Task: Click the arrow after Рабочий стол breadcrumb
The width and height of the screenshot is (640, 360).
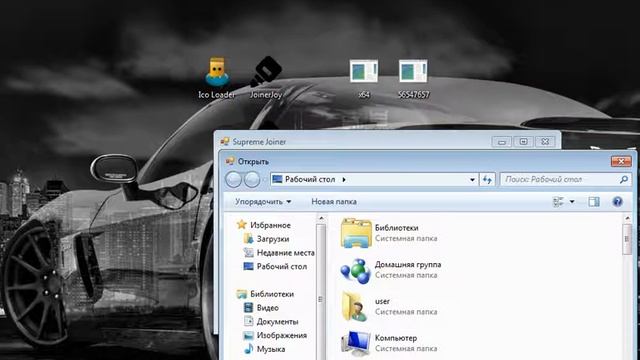Action: [344, 179]
